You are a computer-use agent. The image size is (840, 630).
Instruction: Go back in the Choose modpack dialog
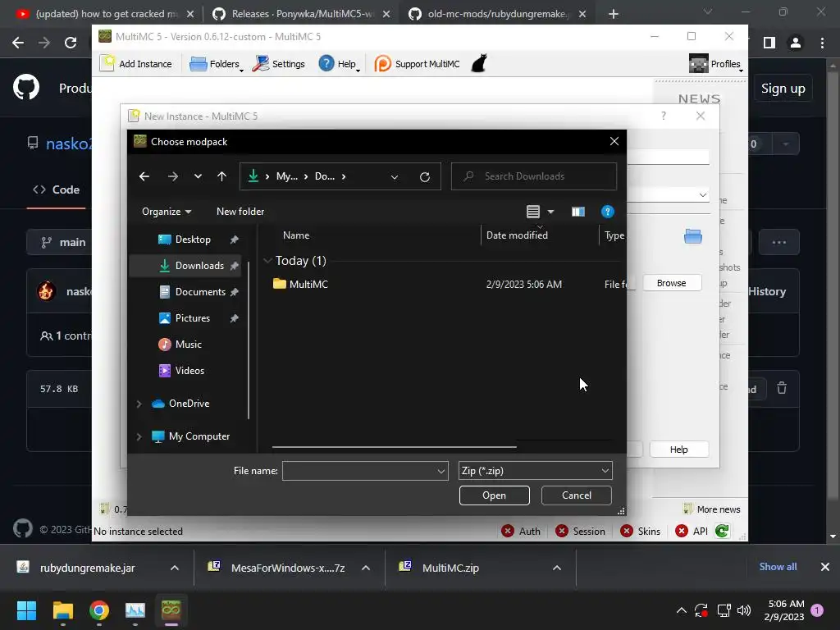click(x=144, y=176)
